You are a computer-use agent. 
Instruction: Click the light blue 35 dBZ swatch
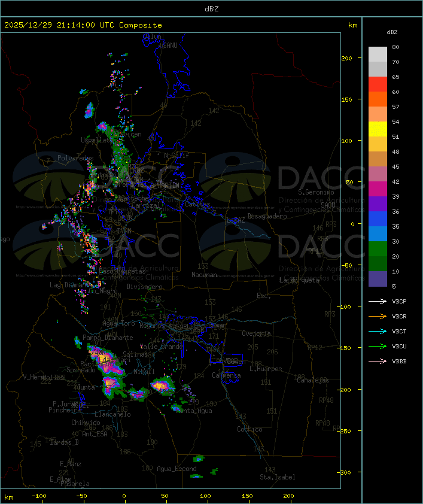click(378, 233)
